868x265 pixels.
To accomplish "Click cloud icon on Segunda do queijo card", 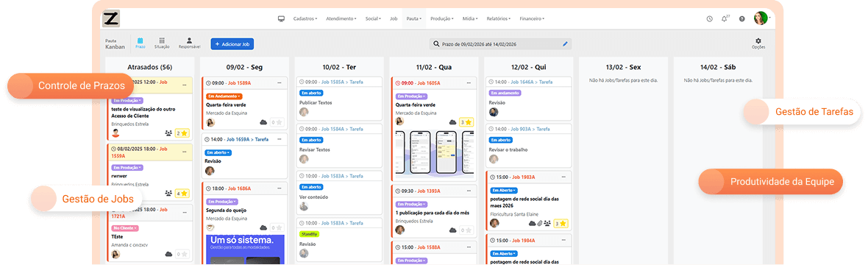I will pyautogui.click(x=263, y=227).
